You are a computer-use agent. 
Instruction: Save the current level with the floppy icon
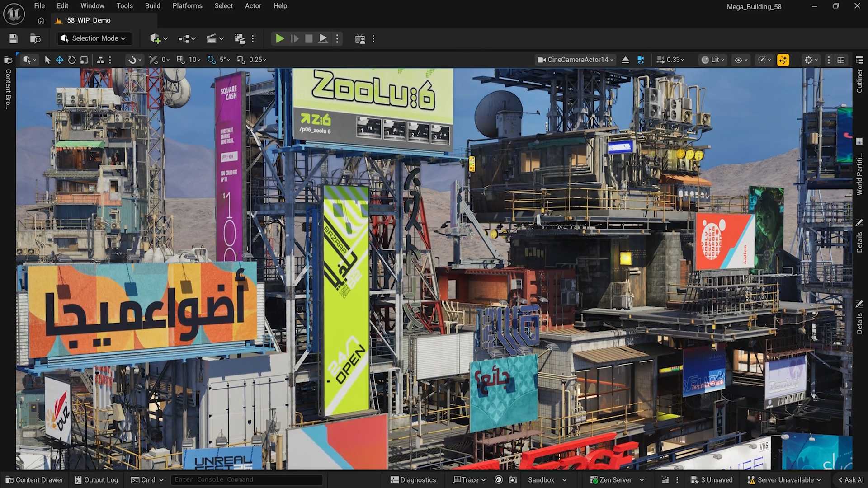click(x=13, y=39)
